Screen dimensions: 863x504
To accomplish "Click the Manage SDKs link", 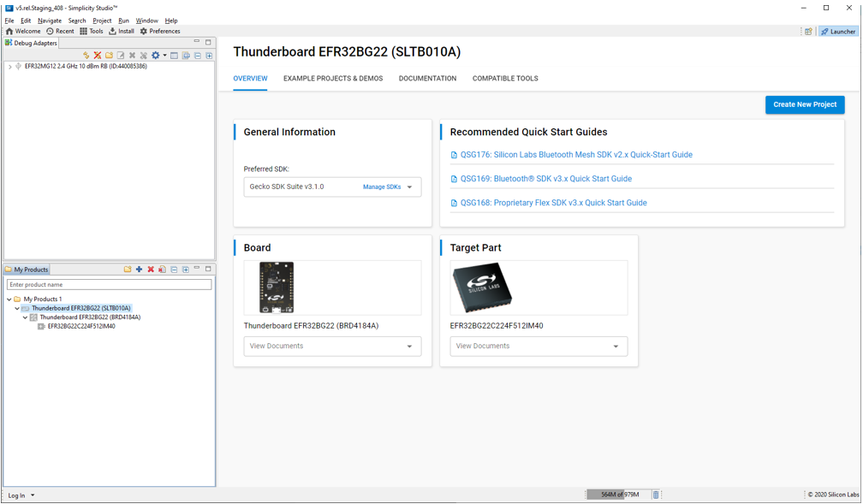I will click(x=382, y=187).
